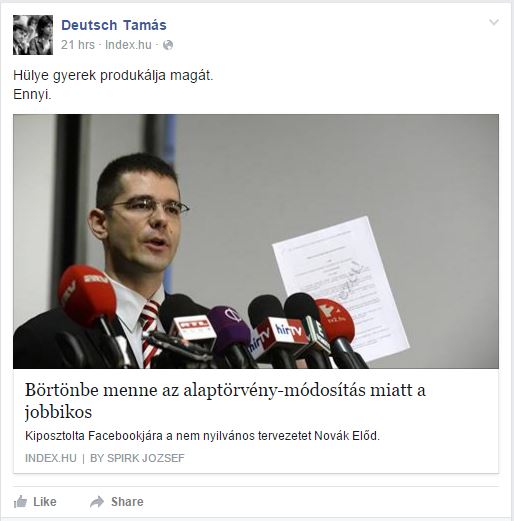
Task: Click the large red microphone at left
Action: [x=87, y=295]
